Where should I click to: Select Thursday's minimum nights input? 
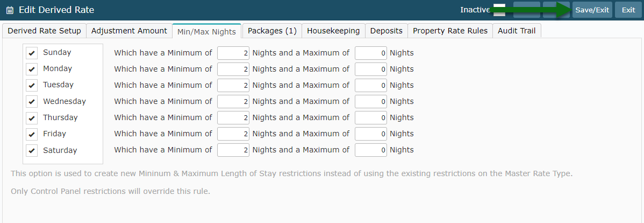pyautogui.click(x=233, y=118)
